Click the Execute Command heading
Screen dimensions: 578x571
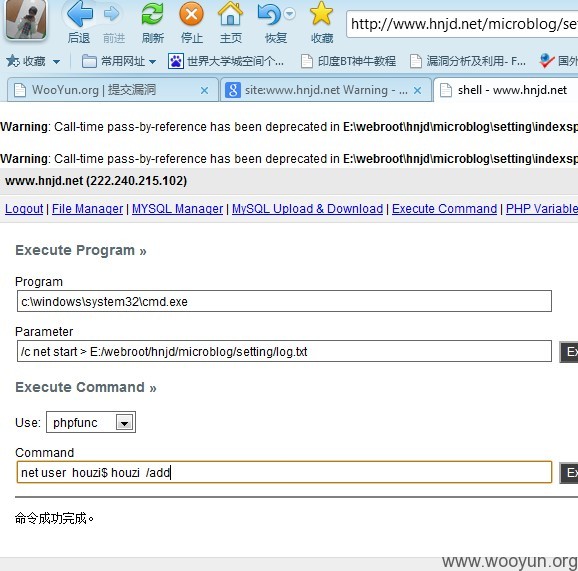click(x=86, y=387)
